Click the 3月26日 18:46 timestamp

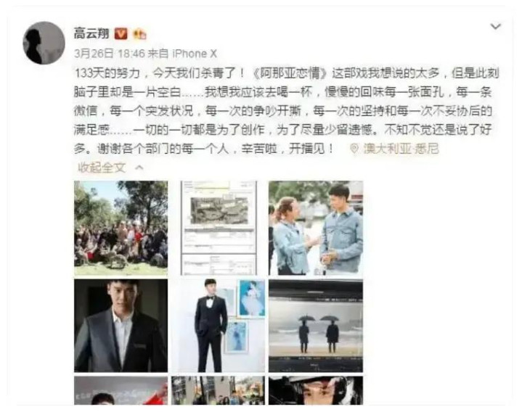pyautogui.click(x=110, y=54)
